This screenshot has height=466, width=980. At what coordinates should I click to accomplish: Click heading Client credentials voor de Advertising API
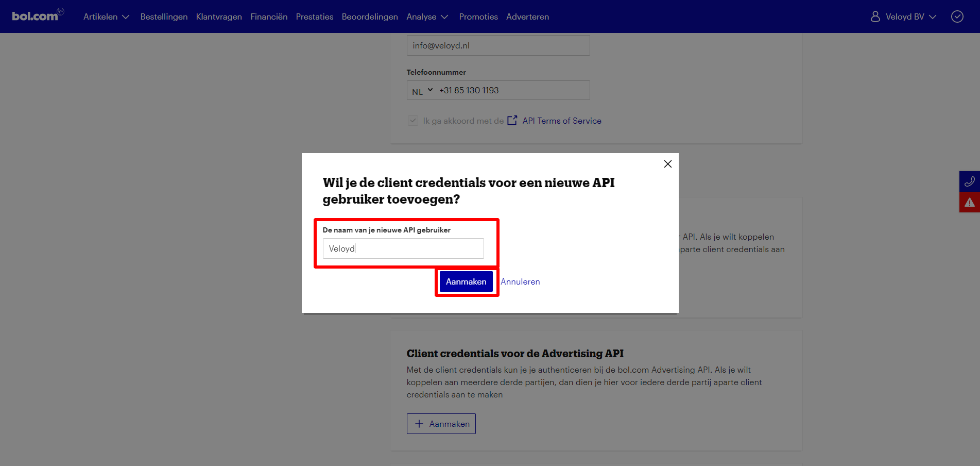pos(515,354)
